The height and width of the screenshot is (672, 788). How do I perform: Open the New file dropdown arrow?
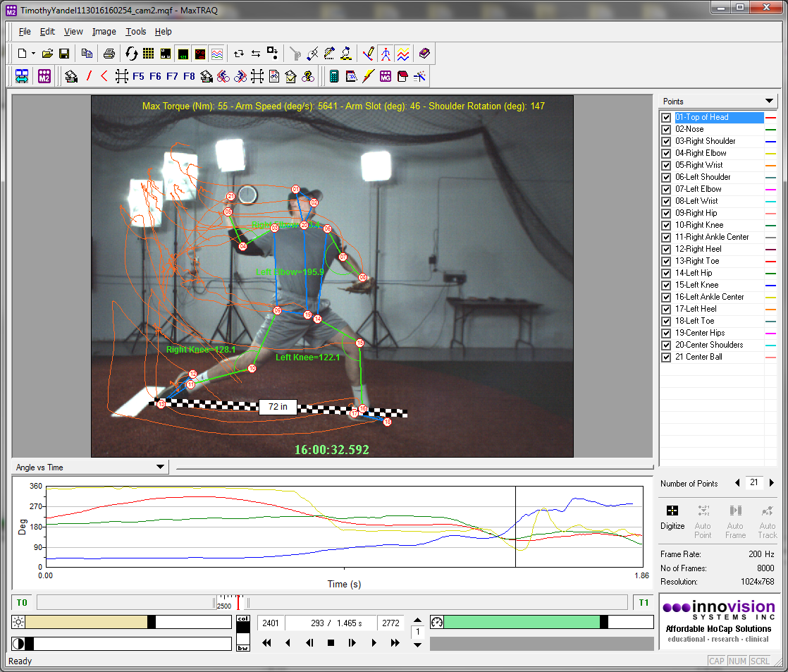point(33,54)
